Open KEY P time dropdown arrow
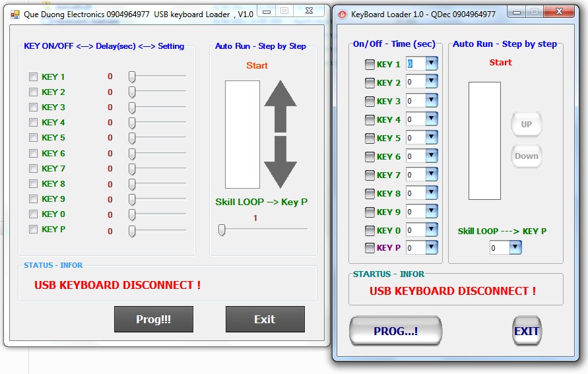Viewport: 588px width, 374px height. [x=432, y=247]
